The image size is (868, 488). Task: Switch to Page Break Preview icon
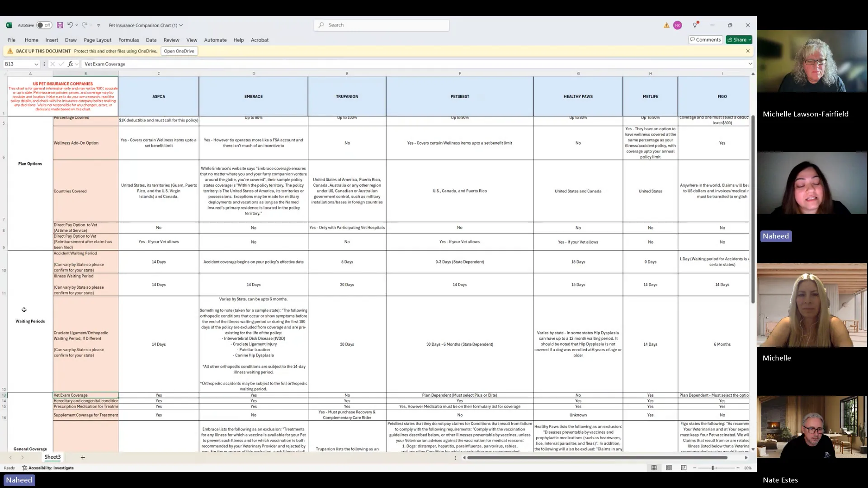click(684, 468)
